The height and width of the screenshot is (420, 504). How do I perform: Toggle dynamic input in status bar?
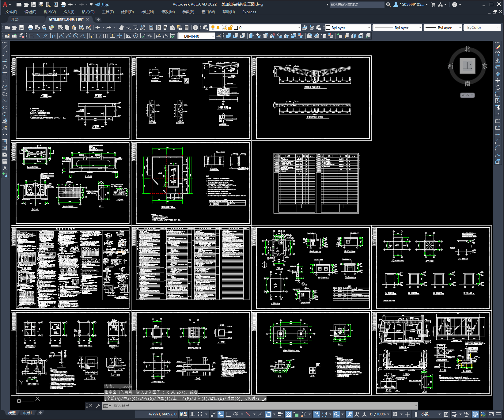(221, 414)
